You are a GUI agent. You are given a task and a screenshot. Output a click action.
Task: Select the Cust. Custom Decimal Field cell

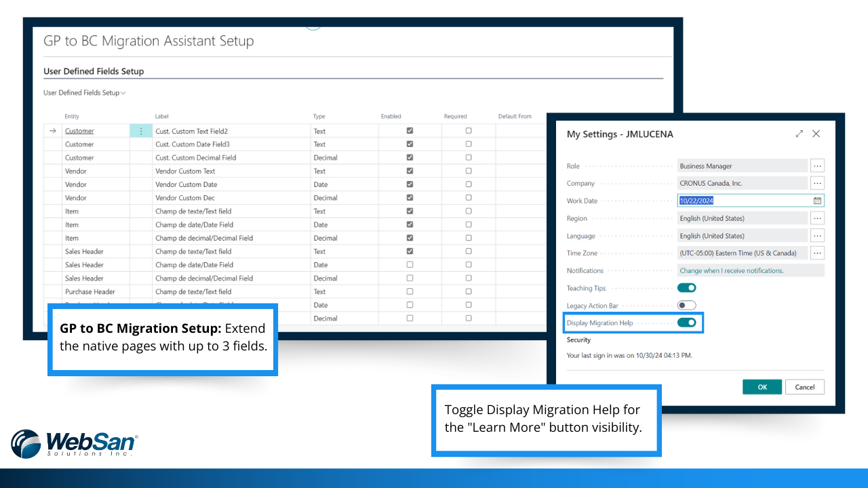[231, 157]
